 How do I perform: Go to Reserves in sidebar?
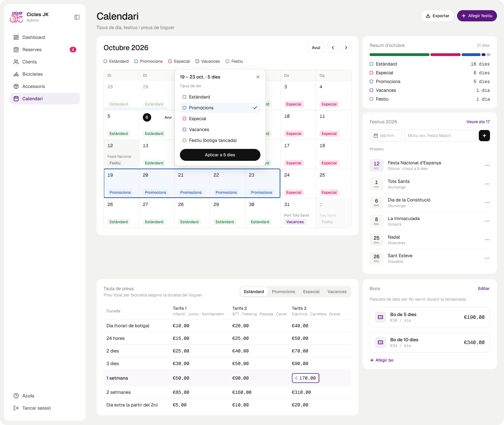click(x=45, y=49)
